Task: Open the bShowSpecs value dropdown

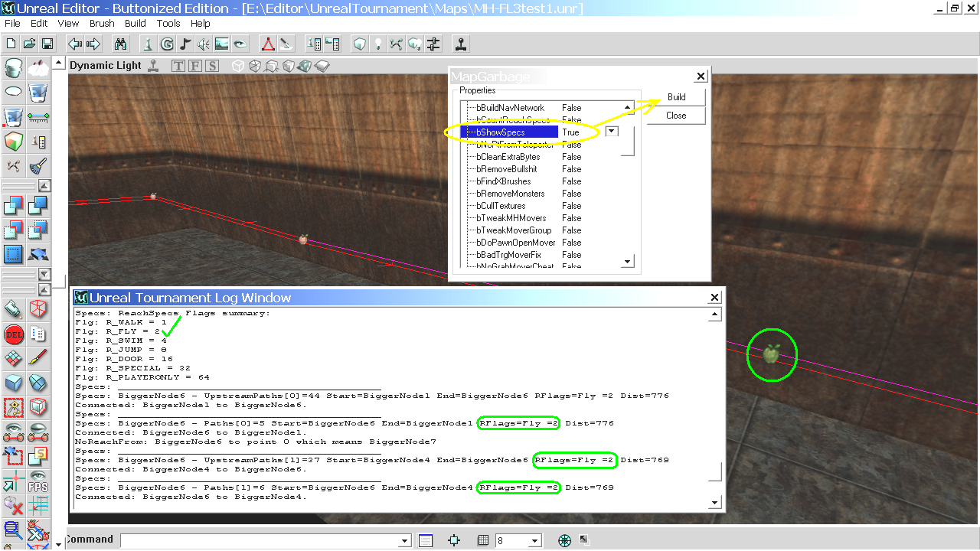Action: (612, 132)
